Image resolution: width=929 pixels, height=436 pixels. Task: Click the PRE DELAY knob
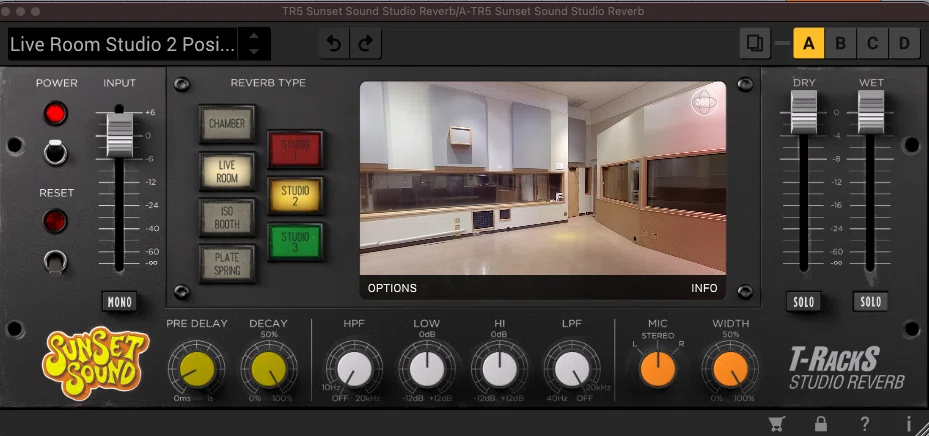click(197, 369)
